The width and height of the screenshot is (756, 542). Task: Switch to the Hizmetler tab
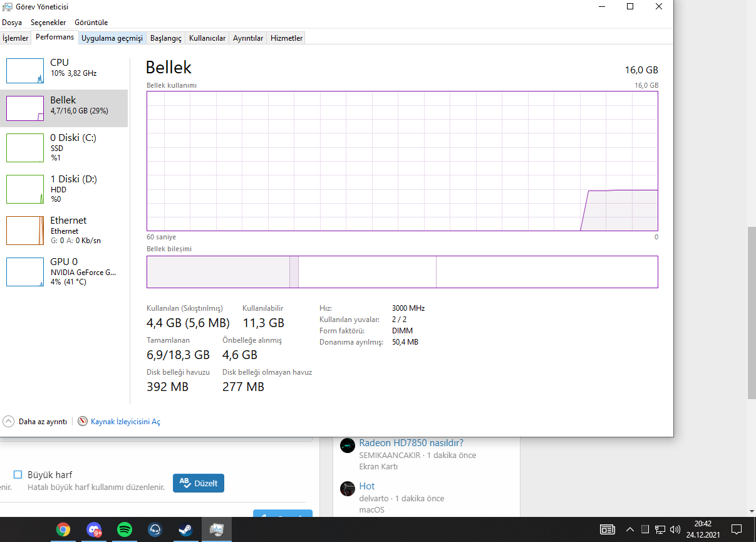point(286,38)
